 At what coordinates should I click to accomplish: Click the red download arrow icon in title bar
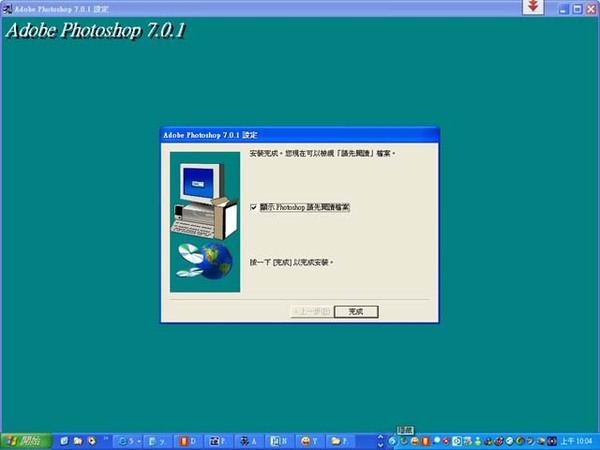tap(533, 7)
